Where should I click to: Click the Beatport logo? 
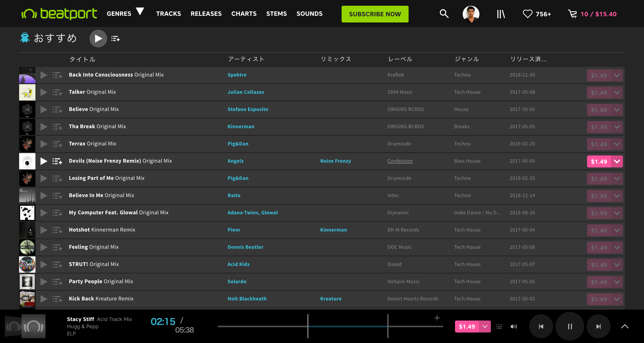pos(59,14)
